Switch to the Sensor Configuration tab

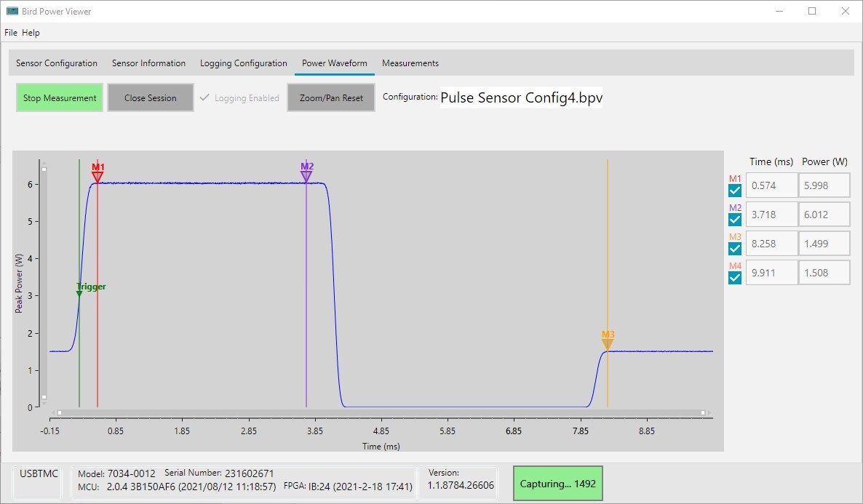(x=57, y=63)
